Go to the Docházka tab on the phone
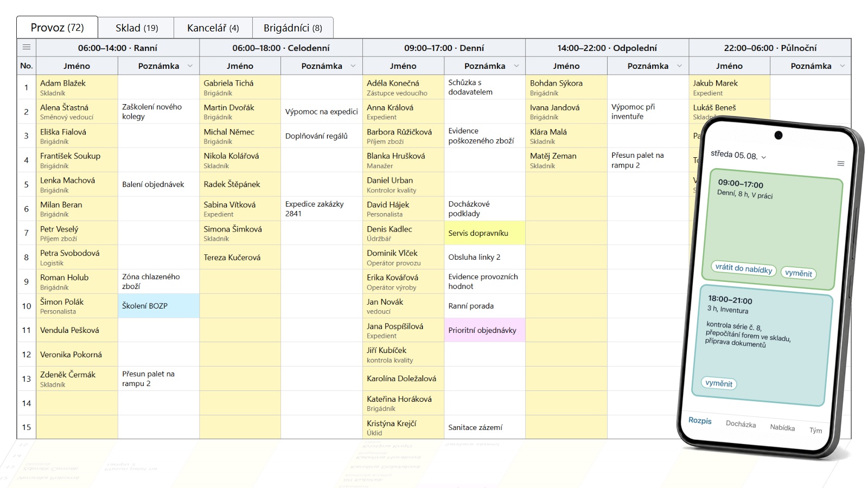This screenshot has width=868, height=488. (741, 424)
